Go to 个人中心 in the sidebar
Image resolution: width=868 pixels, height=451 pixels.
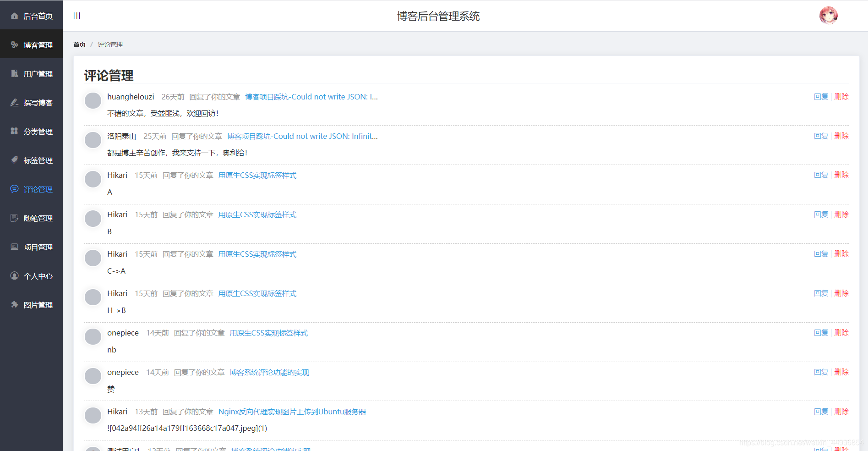pyautogui.click(x=31, y=276)
